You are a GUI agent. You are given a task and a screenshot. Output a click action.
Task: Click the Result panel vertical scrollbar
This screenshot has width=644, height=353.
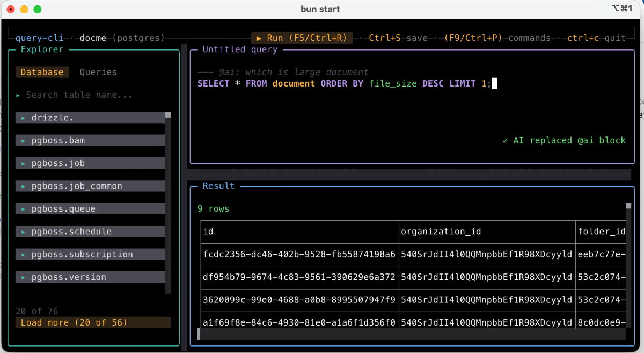[628, 265]
